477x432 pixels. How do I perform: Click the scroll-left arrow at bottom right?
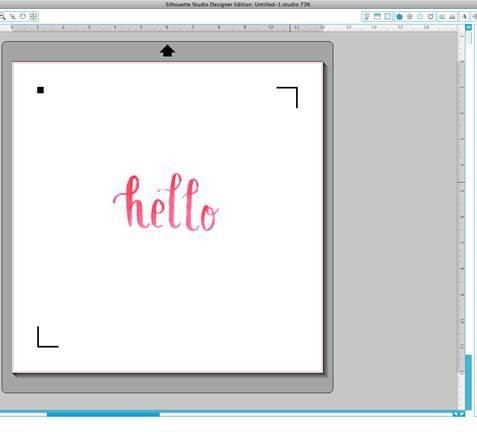pyautogui.click(x=455, y=414)
